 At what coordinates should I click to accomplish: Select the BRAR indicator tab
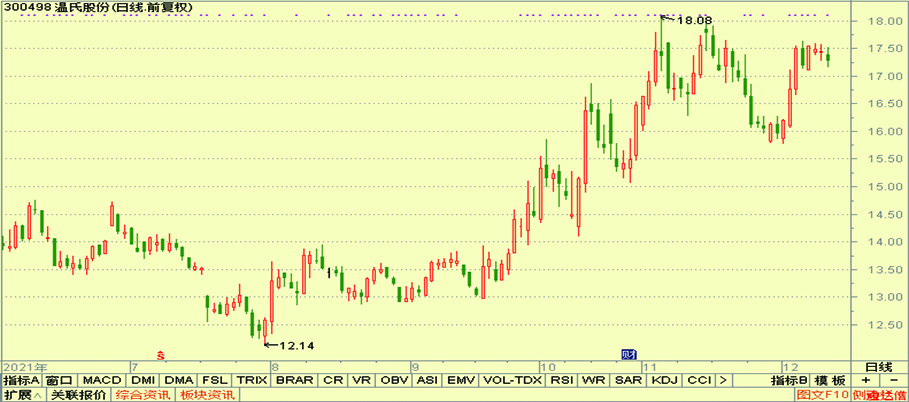pyautogui.click(x=295, y=381)
